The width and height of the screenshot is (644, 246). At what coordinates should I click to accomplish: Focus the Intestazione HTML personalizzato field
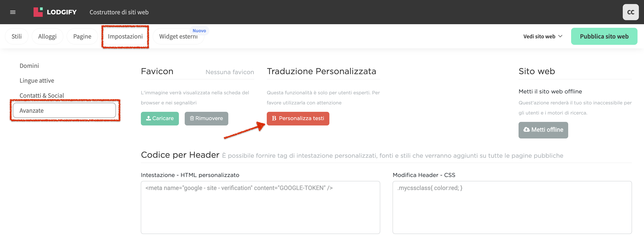coord(260,207)
